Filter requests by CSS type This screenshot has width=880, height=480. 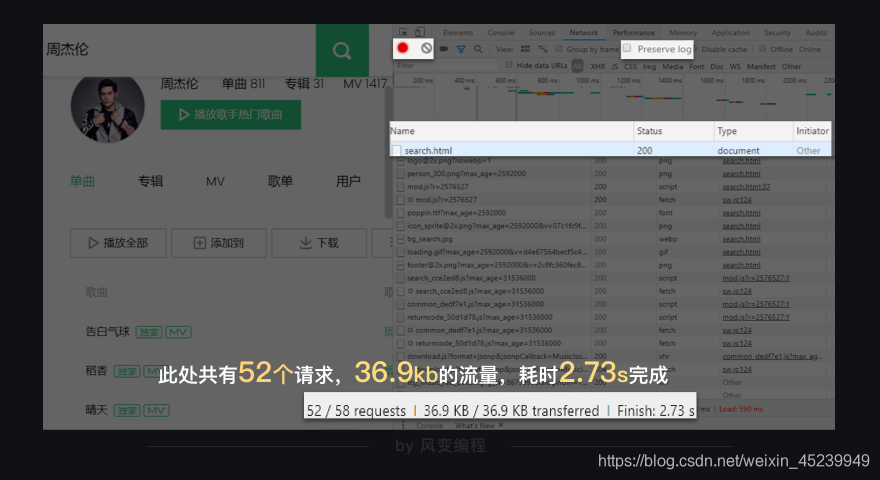pyautogui.click(x=630, y=66)
